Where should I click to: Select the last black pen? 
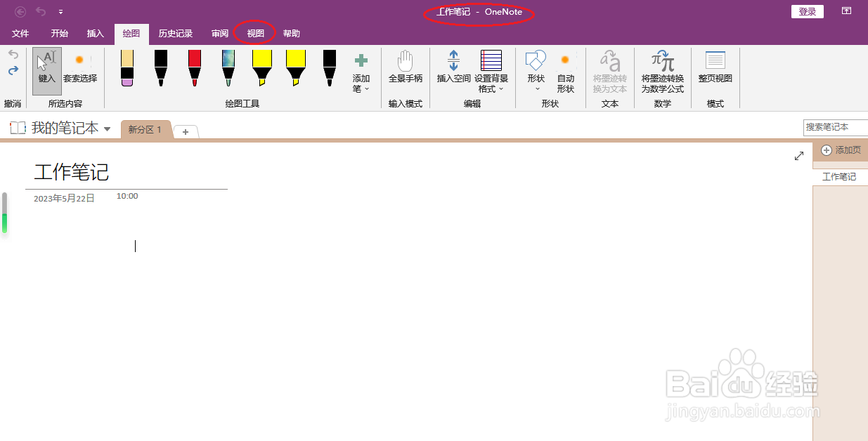pyautogui.click(x=330, y=68)
